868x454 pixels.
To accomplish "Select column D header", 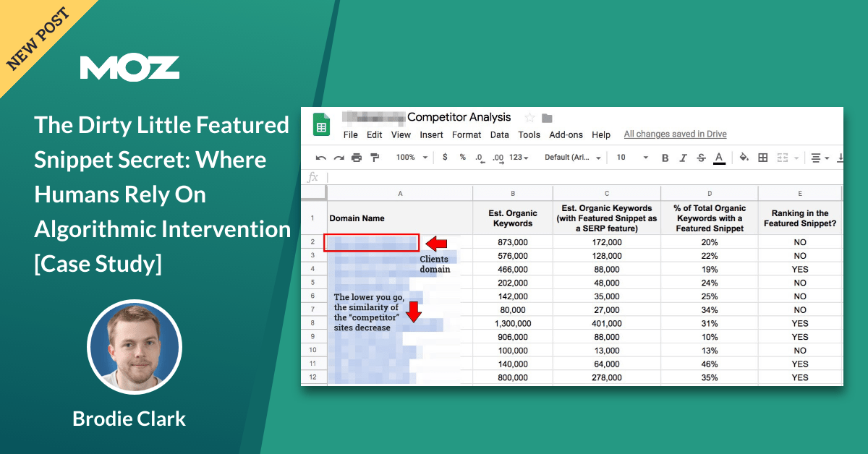I will pos(710,193).
